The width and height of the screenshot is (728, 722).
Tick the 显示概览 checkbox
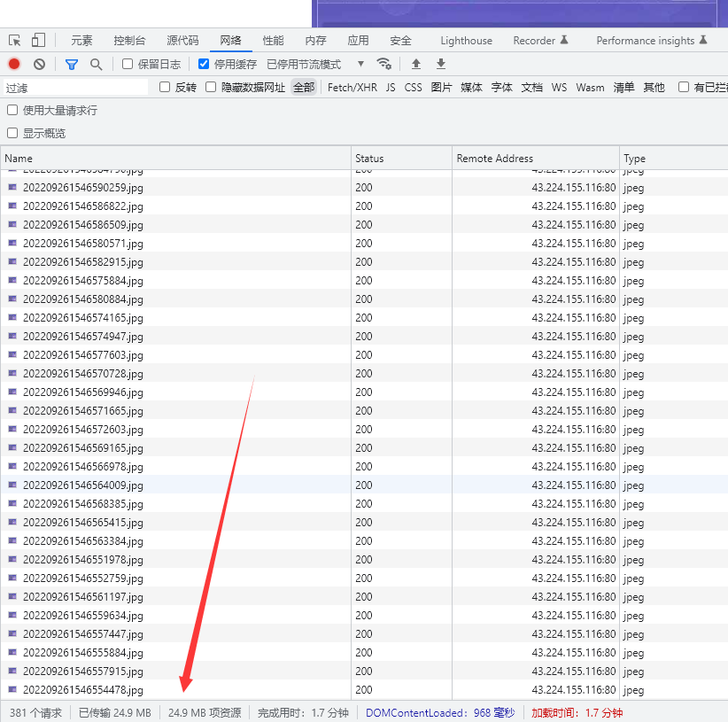(x=12, y=133)
